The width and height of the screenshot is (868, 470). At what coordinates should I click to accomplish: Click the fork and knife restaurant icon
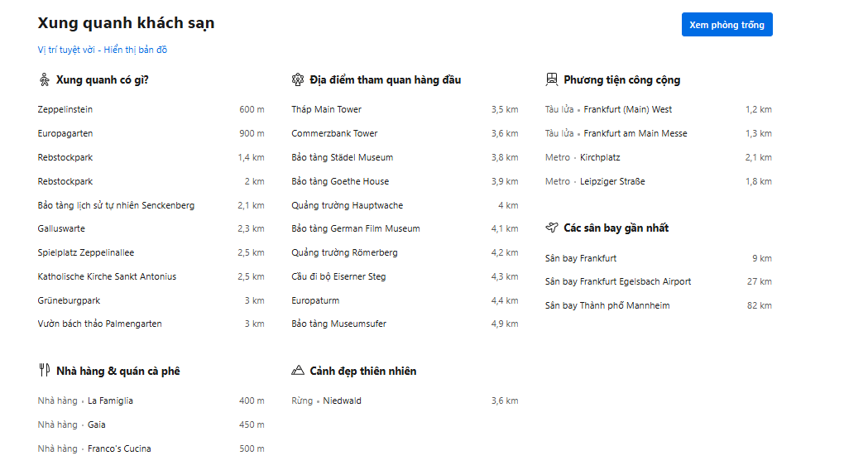click(45, 371)
